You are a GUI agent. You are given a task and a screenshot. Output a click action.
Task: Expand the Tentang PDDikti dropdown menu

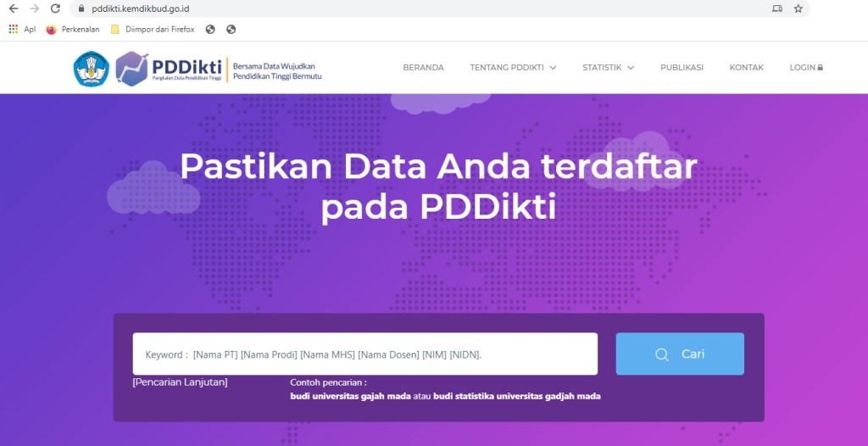513,68
